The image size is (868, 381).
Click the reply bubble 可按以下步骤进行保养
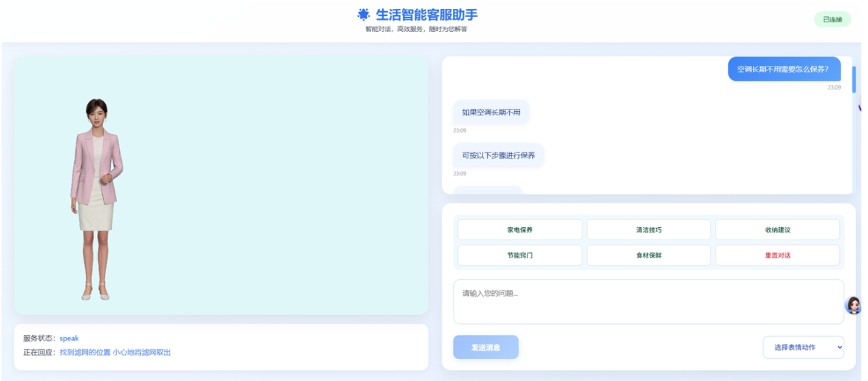click(x=498, y=156)
